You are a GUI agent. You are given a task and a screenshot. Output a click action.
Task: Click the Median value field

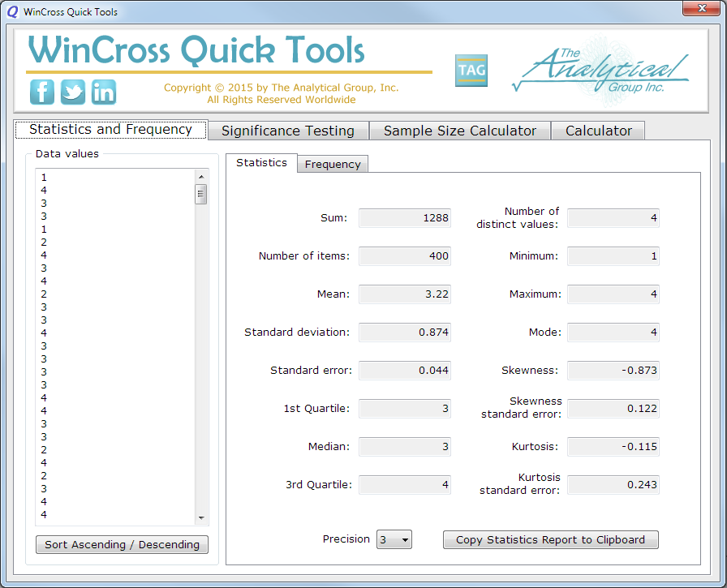[405, 447]
